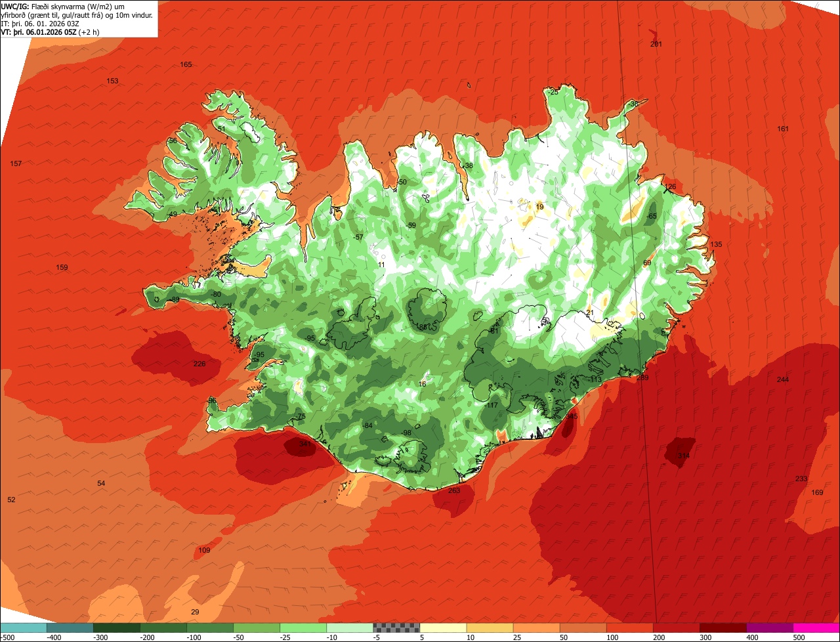This screenshot has width=840, height=642.
Task: Click the value 153 in the northwest ocean
Action: [x=113, y=81]
